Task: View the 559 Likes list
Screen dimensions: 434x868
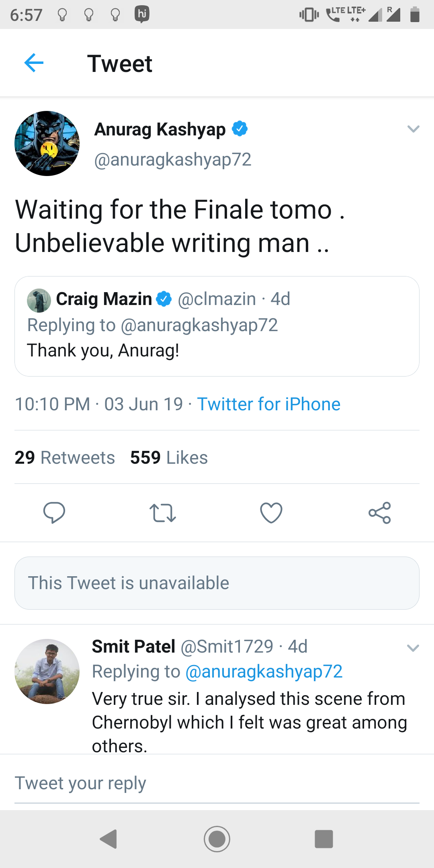Action: (169, 458)
